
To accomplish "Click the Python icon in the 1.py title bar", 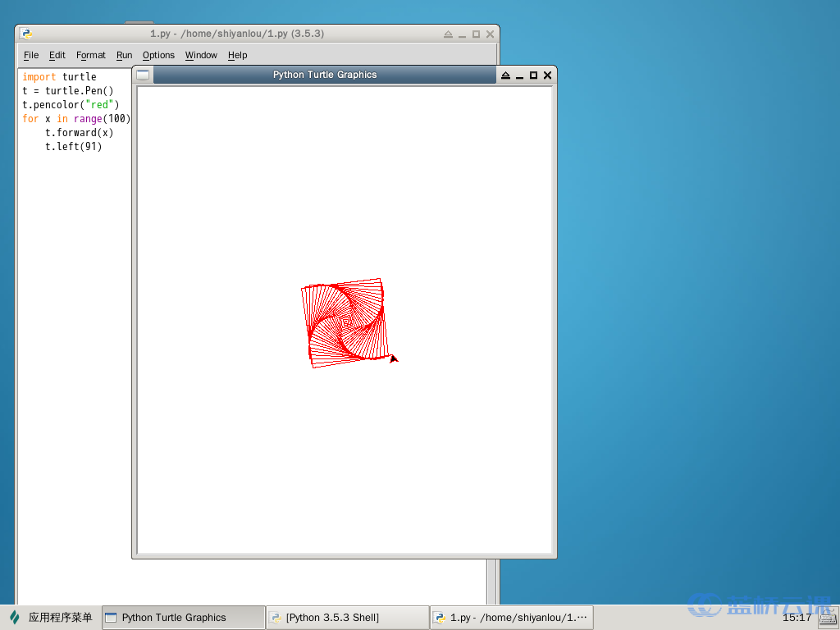I will [26, 34].
